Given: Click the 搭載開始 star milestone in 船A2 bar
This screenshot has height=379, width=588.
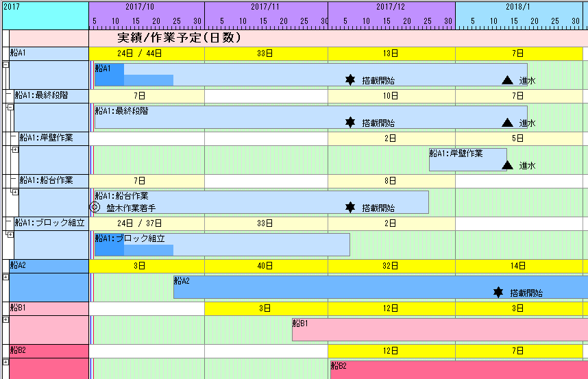Looking at the screenshot, I should click(x=498, y=293).
